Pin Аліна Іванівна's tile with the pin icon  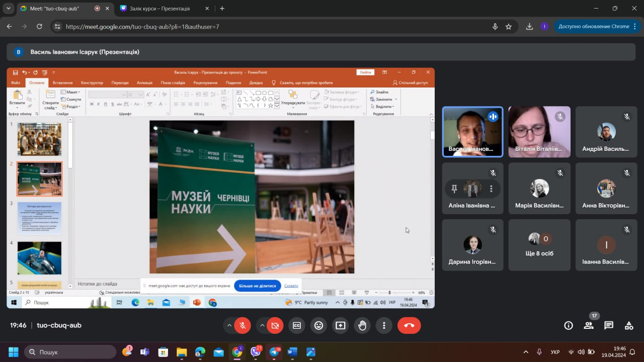coord(454,189)
